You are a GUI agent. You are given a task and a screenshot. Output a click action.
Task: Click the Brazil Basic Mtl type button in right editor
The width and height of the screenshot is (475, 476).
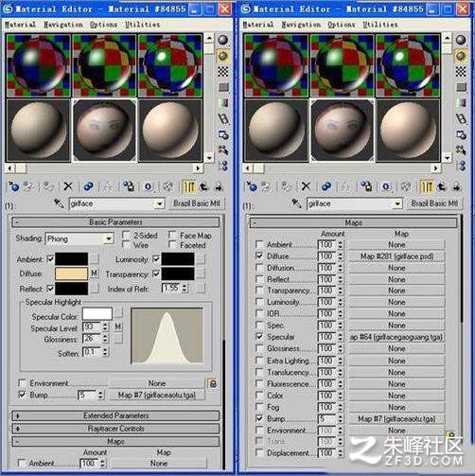434,203
